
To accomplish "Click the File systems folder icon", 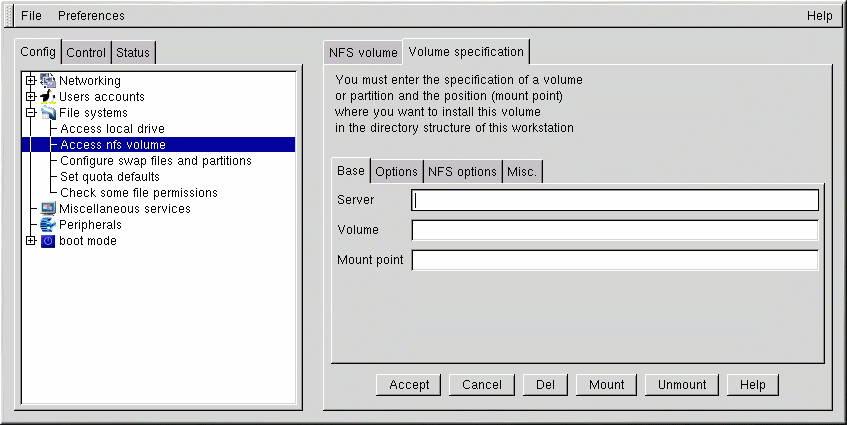I will click(x=48, y=113).
